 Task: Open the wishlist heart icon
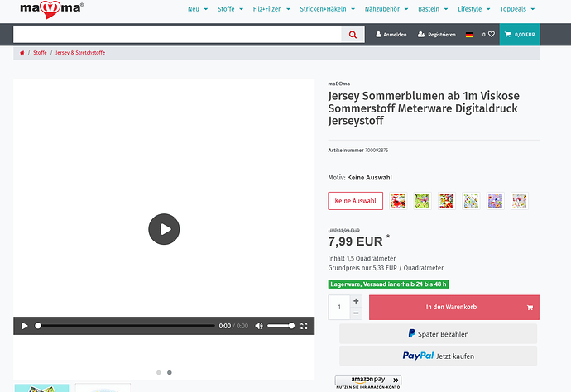[x=491, y=35]
